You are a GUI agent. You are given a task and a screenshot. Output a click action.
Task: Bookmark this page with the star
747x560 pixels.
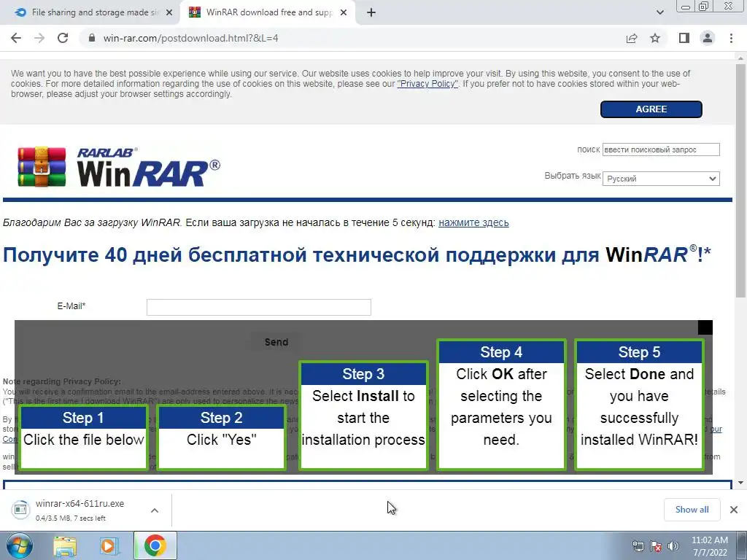pyautogui.click(x=655, y=38)
